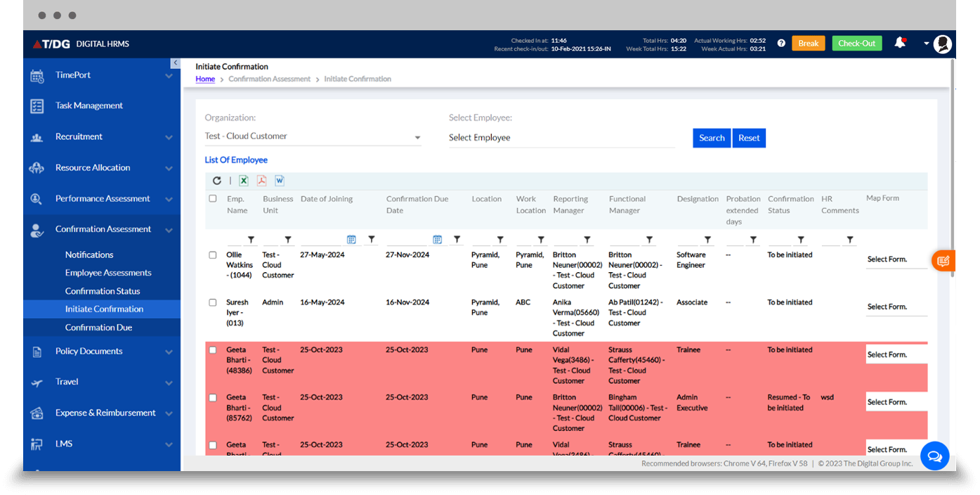Viewport: 980px width, 495px height.
Task: Open Select Form for Suresh Iyer
Action: [896, 307]
